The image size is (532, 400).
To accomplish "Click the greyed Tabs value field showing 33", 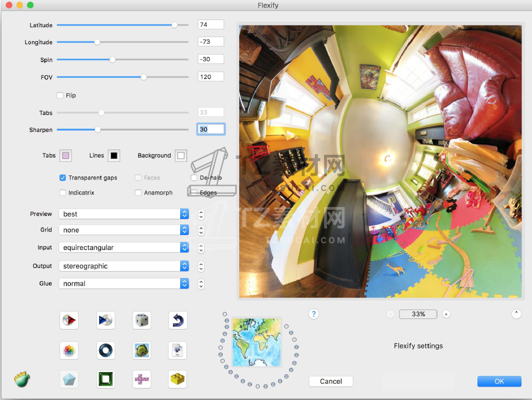I will 211,112.
